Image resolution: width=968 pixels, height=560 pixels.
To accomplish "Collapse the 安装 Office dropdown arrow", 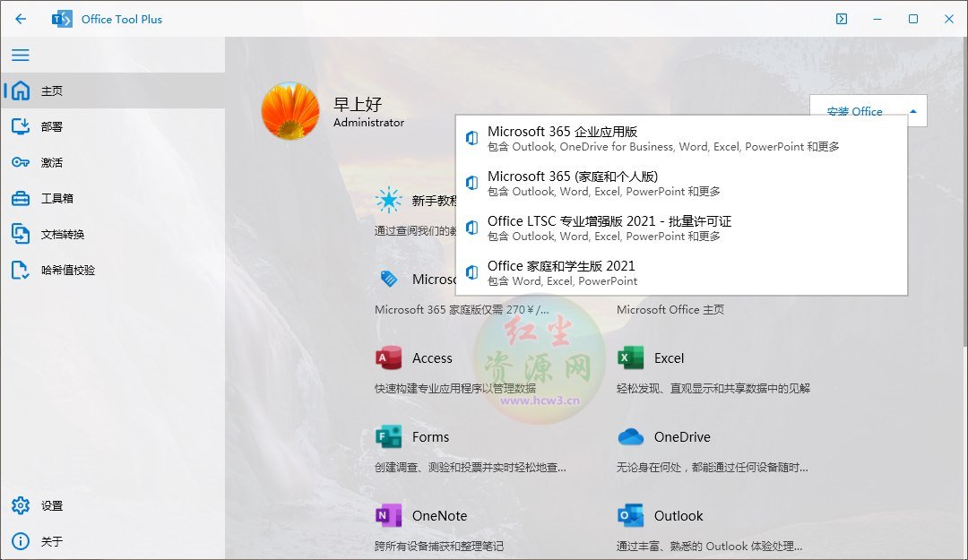I will tap(913, 111).
